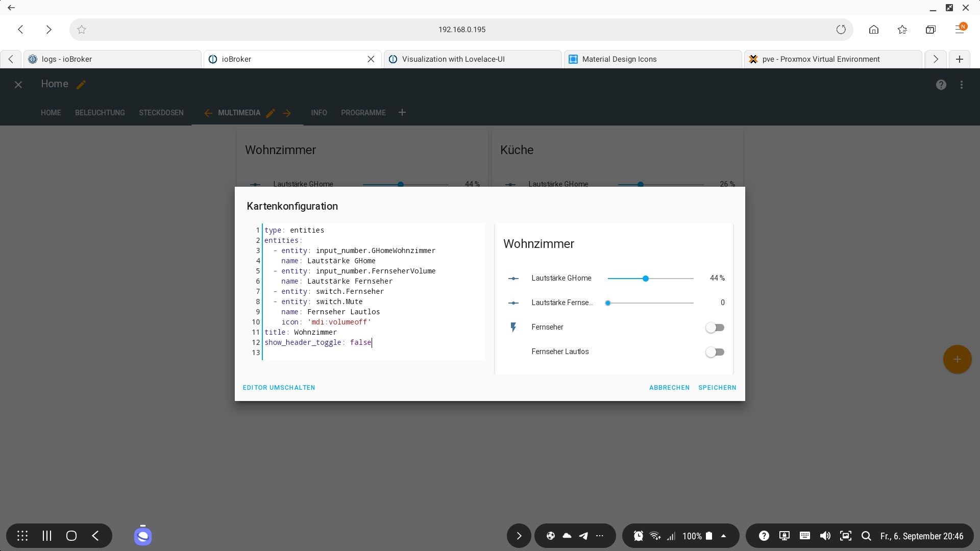
Task: Click browser reload icon in address bar
Action: [841, 30]
